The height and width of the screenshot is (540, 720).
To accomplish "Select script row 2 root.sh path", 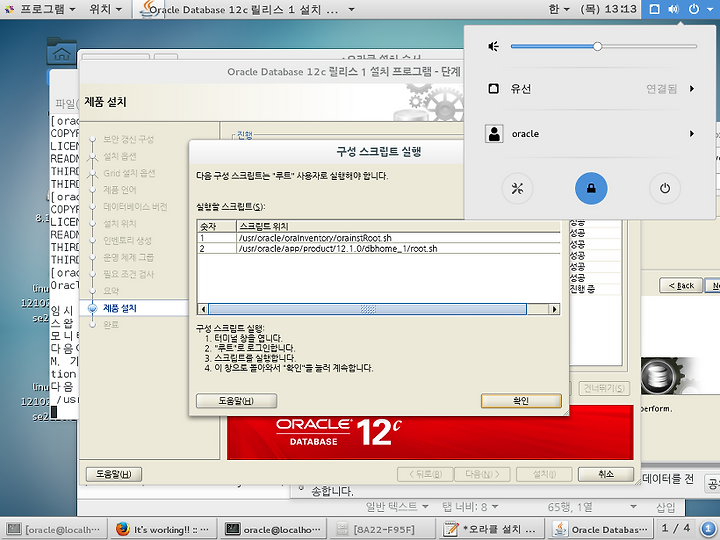I will [379, 248].
